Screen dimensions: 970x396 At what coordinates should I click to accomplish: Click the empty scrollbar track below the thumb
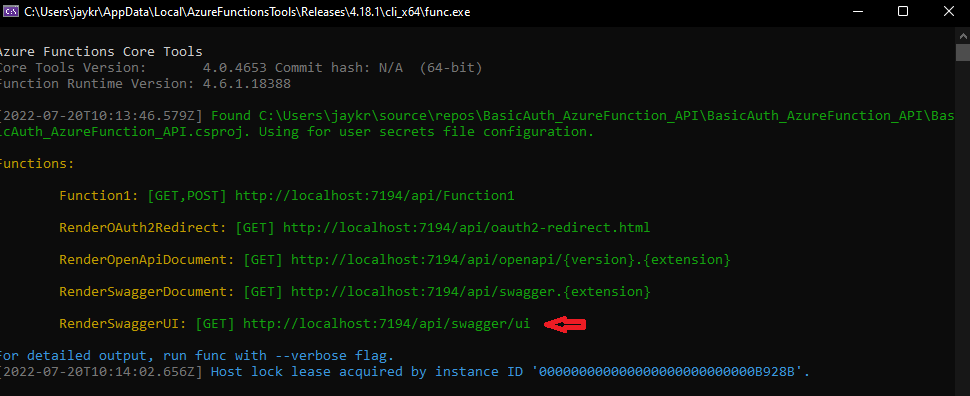[x=963, y=229]
